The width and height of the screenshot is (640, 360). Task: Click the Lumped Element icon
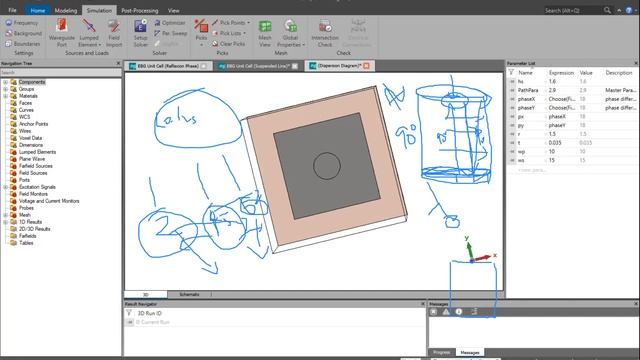(89, 25)
